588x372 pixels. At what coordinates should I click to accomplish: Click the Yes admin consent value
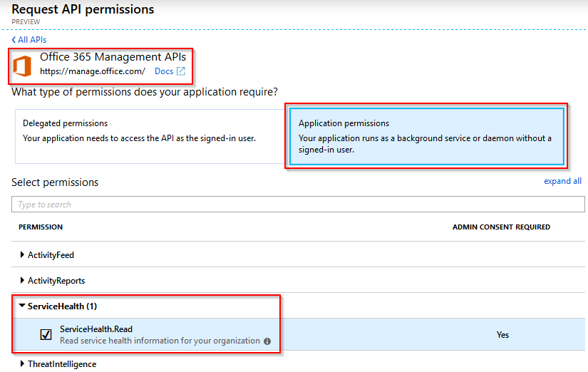pos(502,334)
